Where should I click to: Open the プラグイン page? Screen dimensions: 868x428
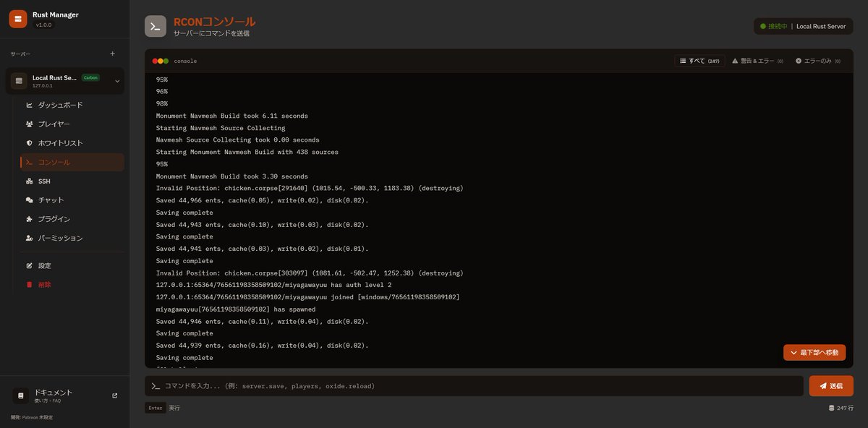point(72,219)
